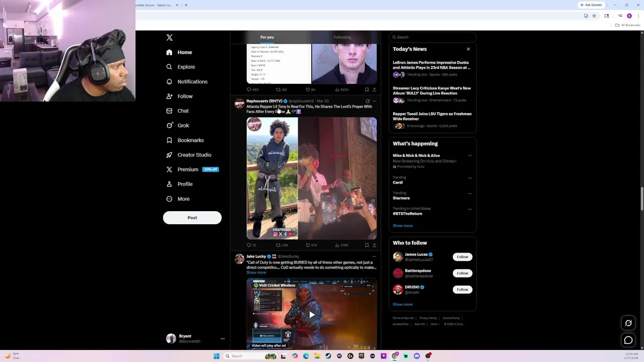The image size is (644, 362).
Task: Open the Raphousetv prayer video thumbnail
Action: (x=338, y=178)
